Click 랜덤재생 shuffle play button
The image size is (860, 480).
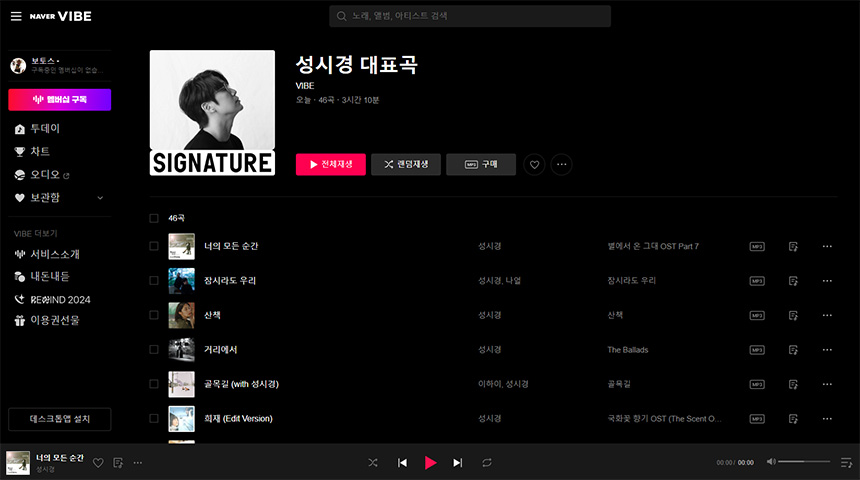click(406, 165)
